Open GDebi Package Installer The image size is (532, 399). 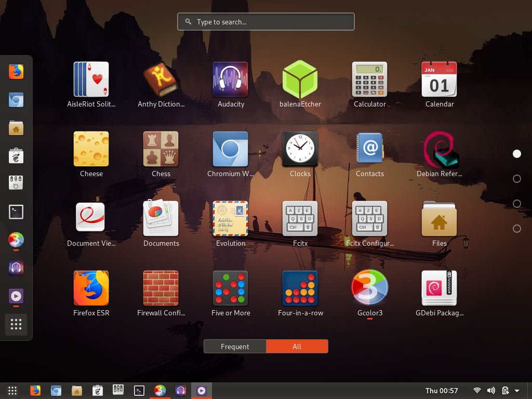coord(440,294)
